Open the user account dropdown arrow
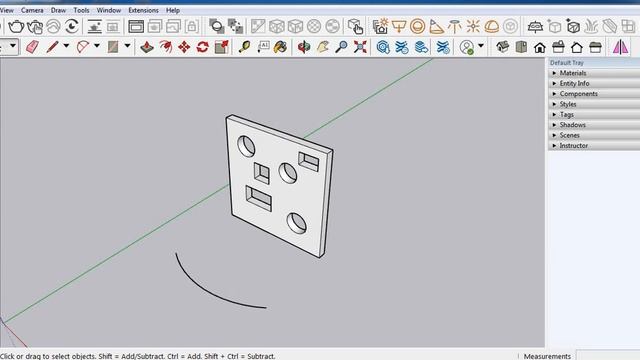Viewport: 640px width, 360px height. (x=481, y=46)
